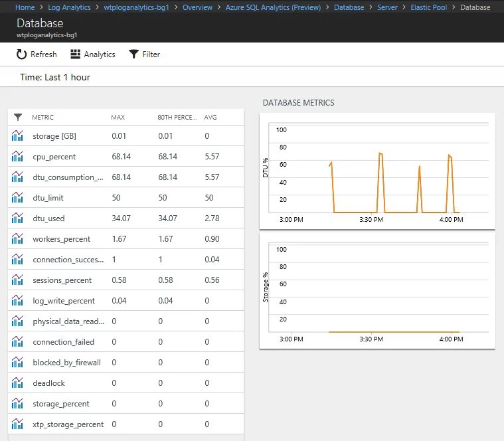504x441 pixels.
Task: Open chart icon for connection_failed row
Action: pos(17,341)
